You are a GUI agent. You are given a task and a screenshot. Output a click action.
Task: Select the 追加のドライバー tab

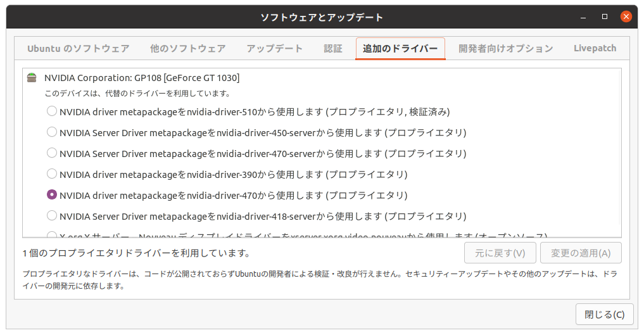coord(400,48)
